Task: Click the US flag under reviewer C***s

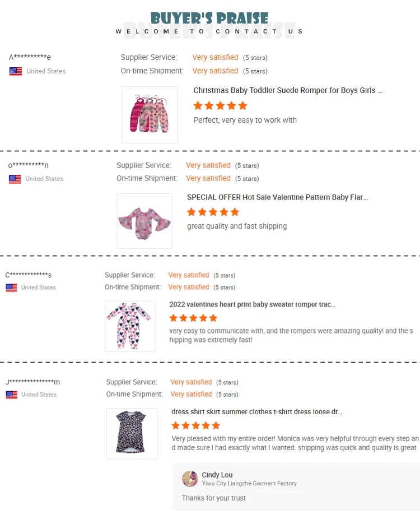Action: click(11, 288)
